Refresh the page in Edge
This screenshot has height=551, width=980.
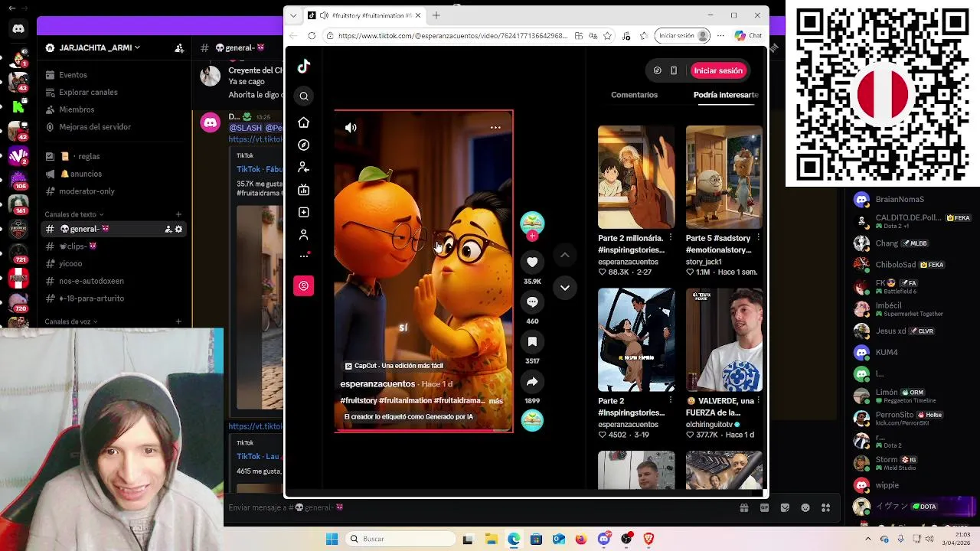tap(312, 35)
